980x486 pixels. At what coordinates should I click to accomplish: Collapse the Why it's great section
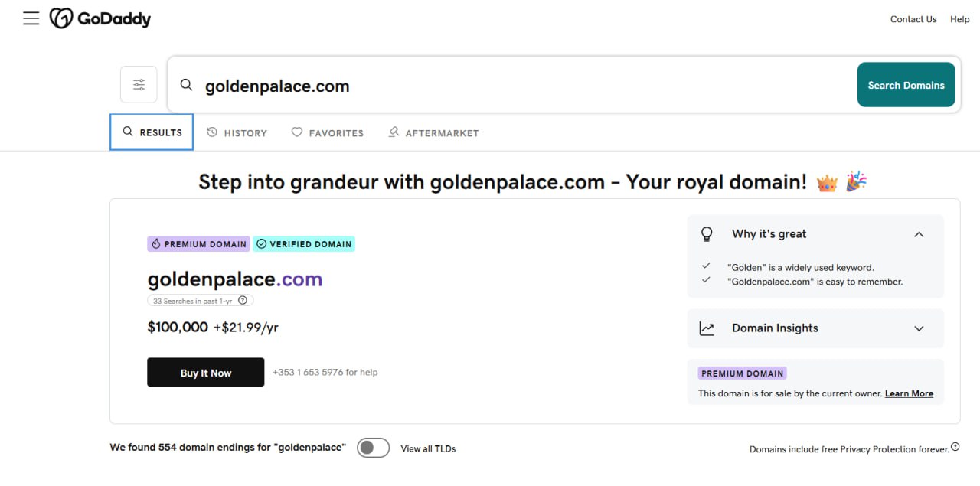point(919,234)
